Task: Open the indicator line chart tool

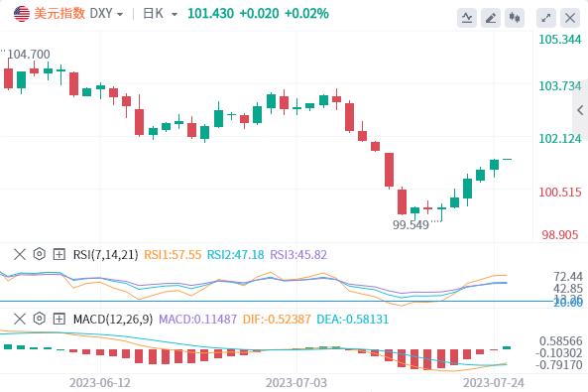Action: point(467,18)
